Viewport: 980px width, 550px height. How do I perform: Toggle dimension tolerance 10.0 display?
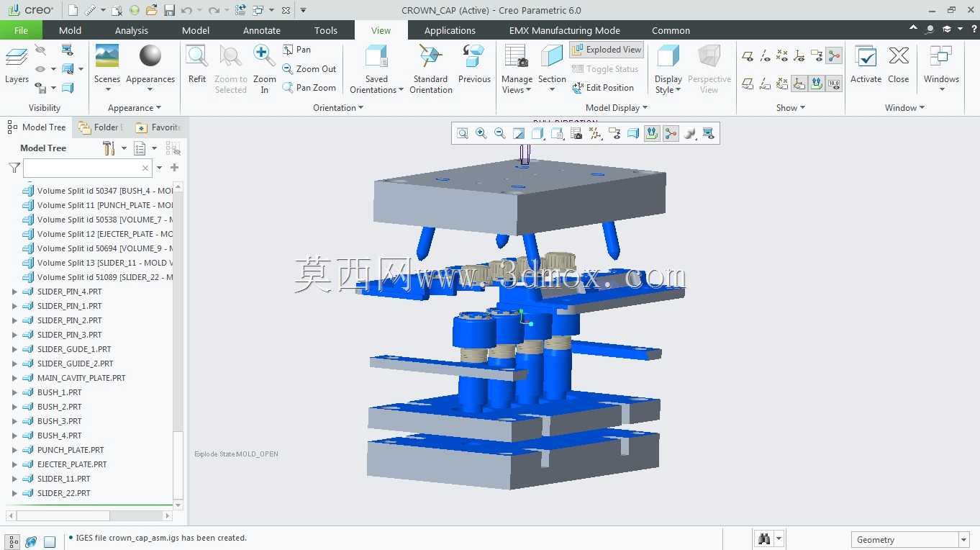(834, 84)
